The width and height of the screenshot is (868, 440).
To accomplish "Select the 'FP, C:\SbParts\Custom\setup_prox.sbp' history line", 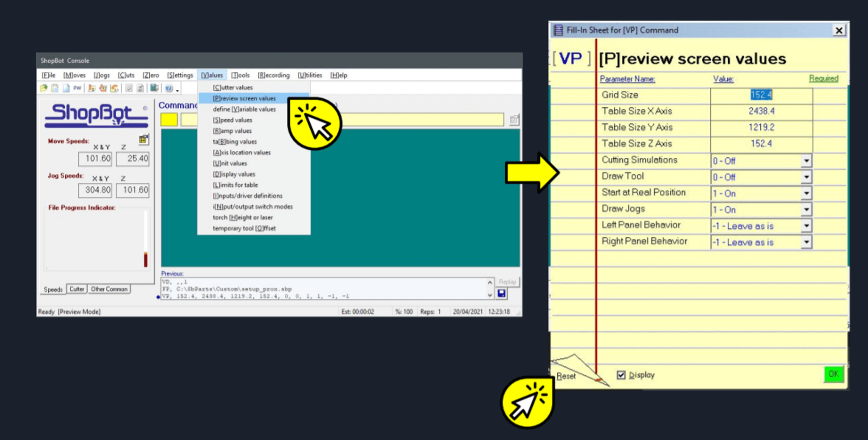I will 227,289.
